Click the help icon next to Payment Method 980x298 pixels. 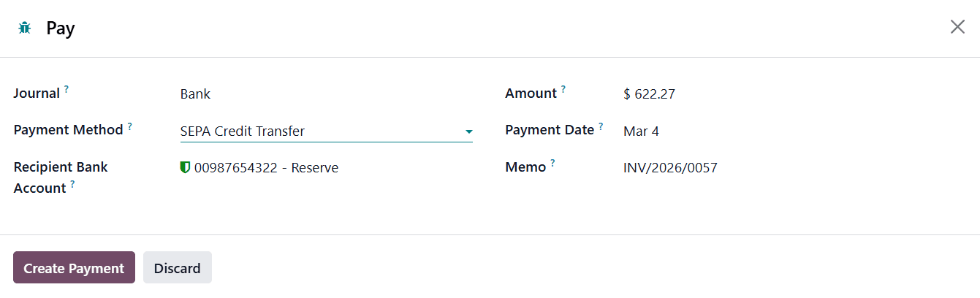click(x=130, y=126)
